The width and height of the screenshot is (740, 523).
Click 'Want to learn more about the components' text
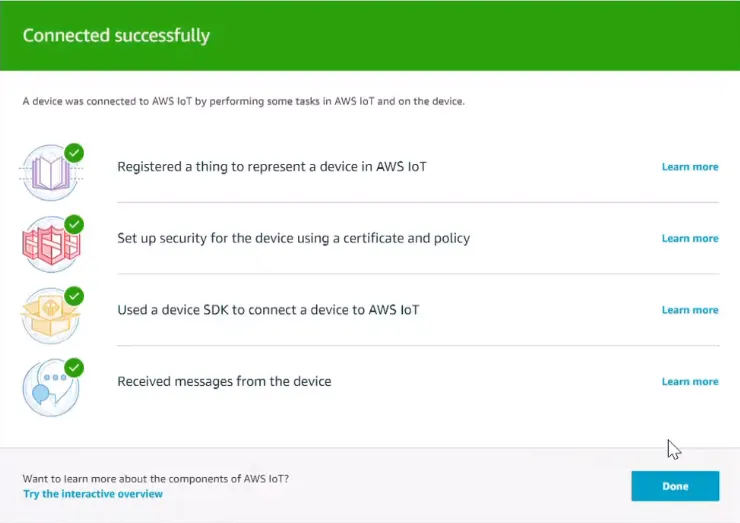tap(156, 479)
